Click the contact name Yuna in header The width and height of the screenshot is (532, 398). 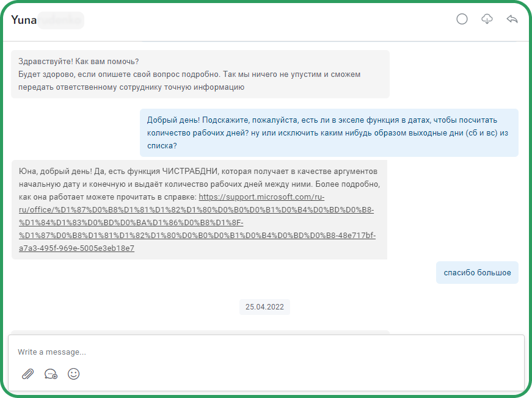pos(24,20)
